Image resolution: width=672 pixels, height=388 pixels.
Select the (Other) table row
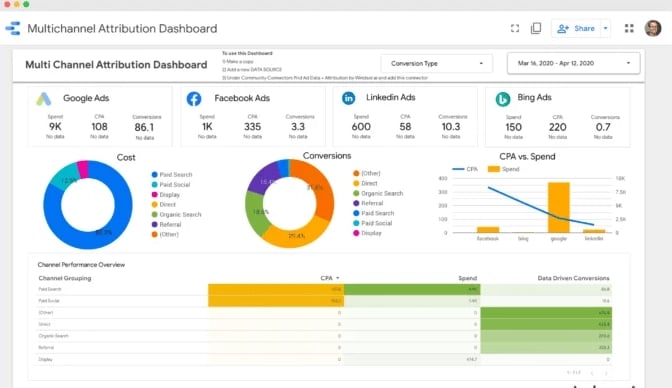(324, 313)
